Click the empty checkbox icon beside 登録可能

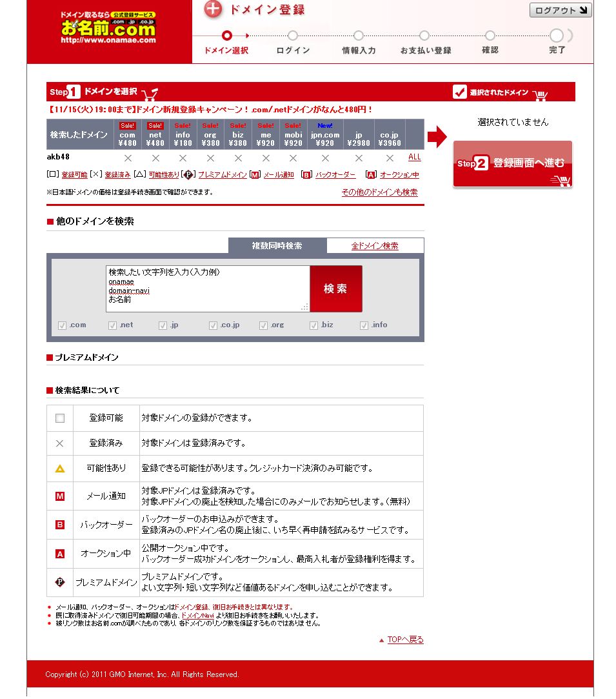pos(60,418)
